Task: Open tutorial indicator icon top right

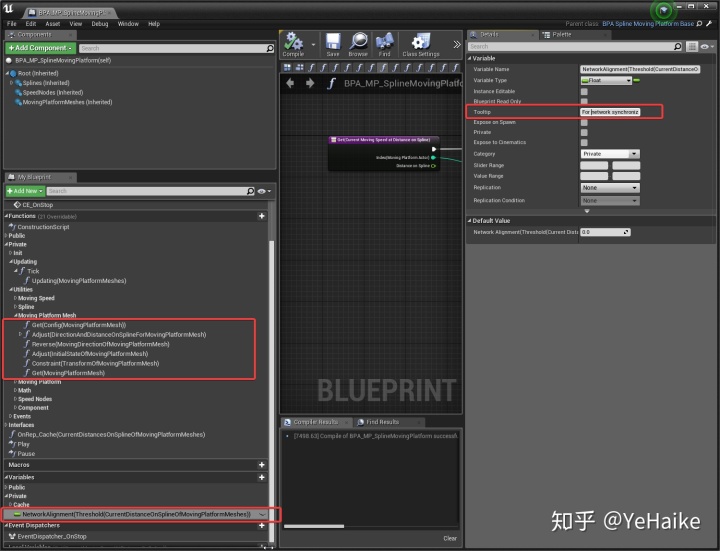Action: pyautogui.click(x=664, y=10)
